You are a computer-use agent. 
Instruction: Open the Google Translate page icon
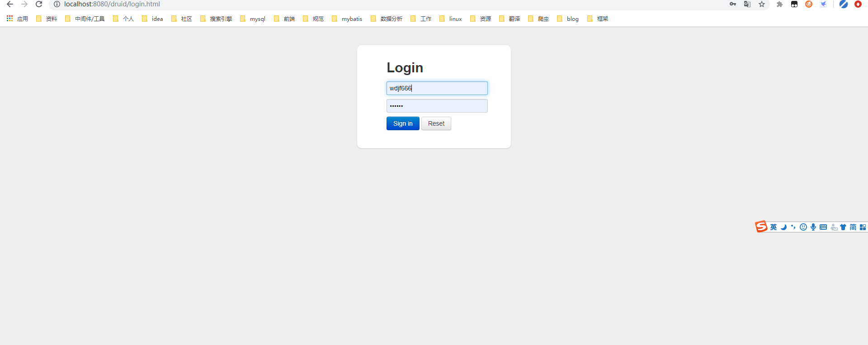747,4
